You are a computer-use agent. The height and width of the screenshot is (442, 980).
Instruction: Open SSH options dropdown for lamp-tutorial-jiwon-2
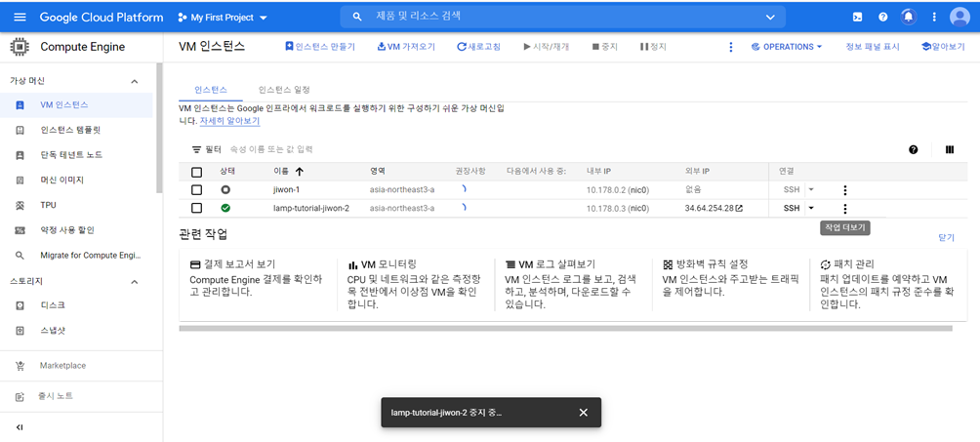coord(810,208)
